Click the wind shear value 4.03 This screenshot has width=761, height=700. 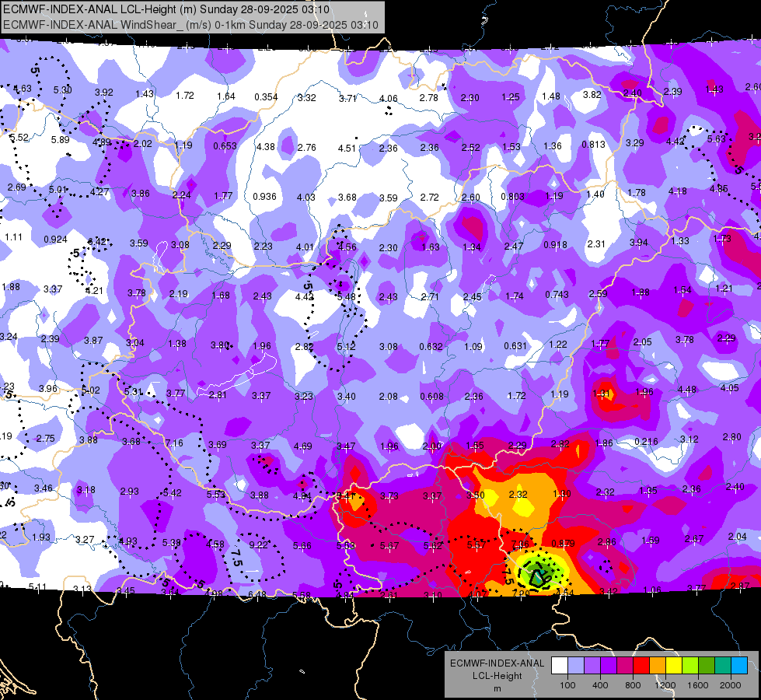(x=306, y=198)
